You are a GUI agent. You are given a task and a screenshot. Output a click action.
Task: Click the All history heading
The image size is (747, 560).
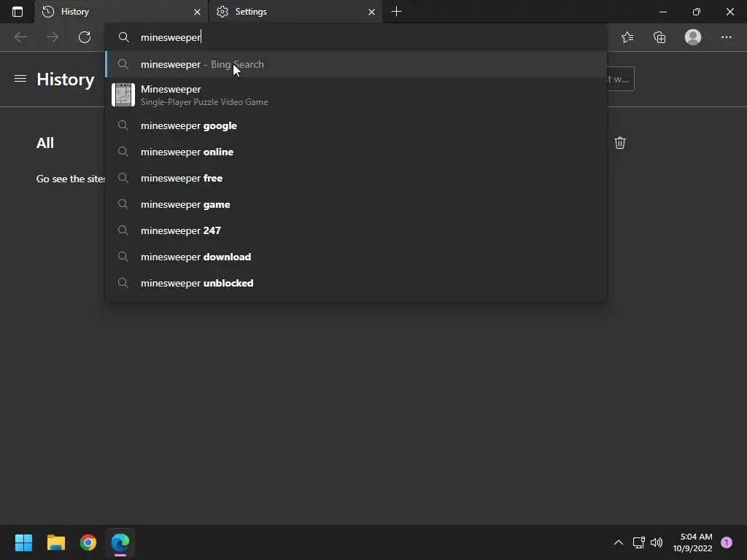45,143
